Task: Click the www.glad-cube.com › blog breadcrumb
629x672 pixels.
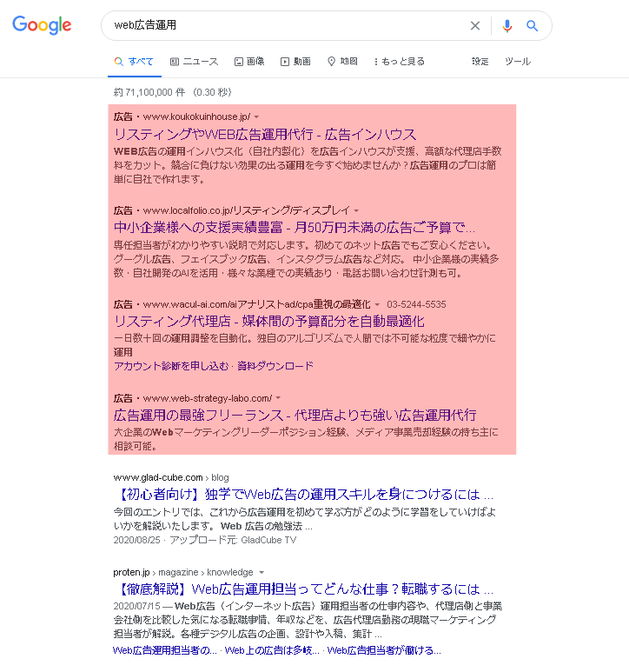Action: (171, 477)
